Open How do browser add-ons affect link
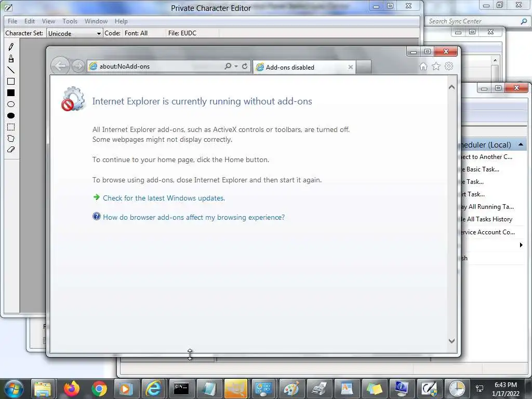Screen dimensions: 532x399 click(194, 218)
